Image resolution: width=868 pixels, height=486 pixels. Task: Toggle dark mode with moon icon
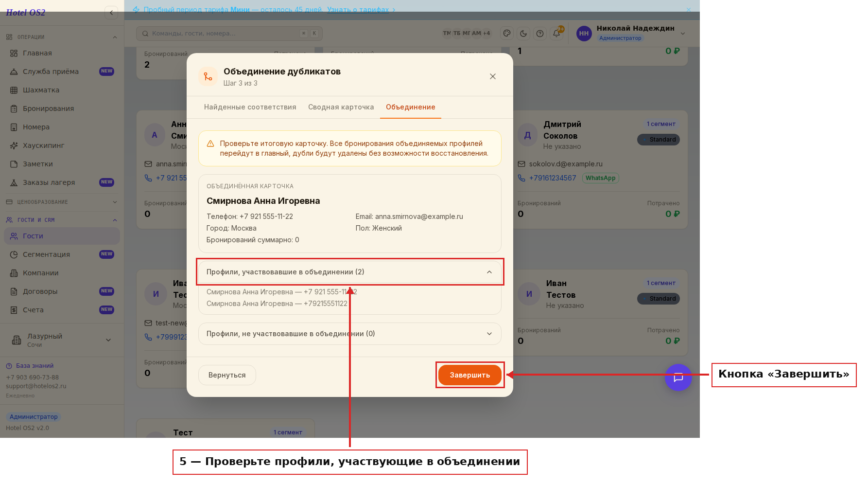click(523, 34)
